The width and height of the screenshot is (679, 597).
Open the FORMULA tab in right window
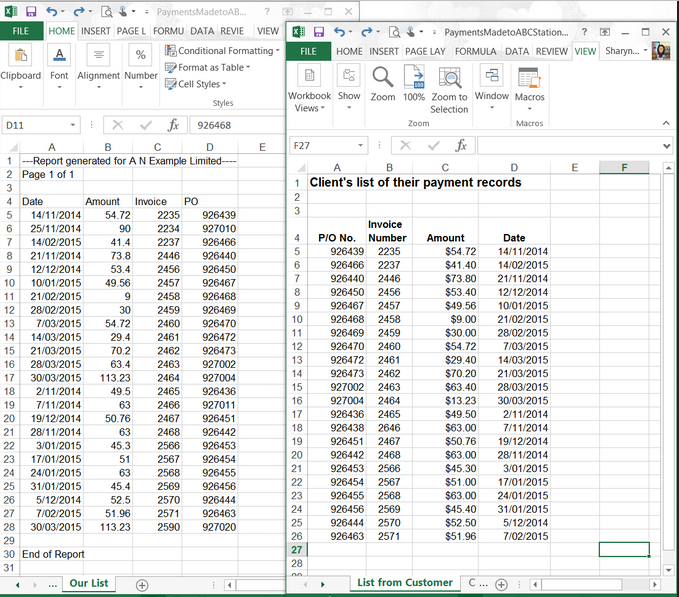(475, 51)
